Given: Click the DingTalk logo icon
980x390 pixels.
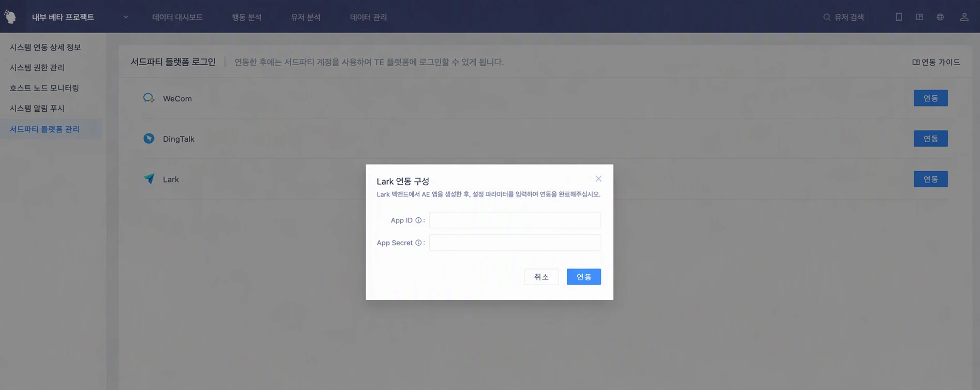Looking at the screenshot, I should (x=149, y=139).
